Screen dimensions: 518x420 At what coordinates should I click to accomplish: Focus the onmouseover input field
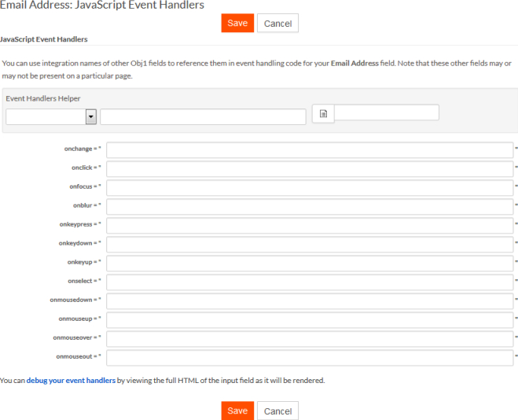(310, 338)
